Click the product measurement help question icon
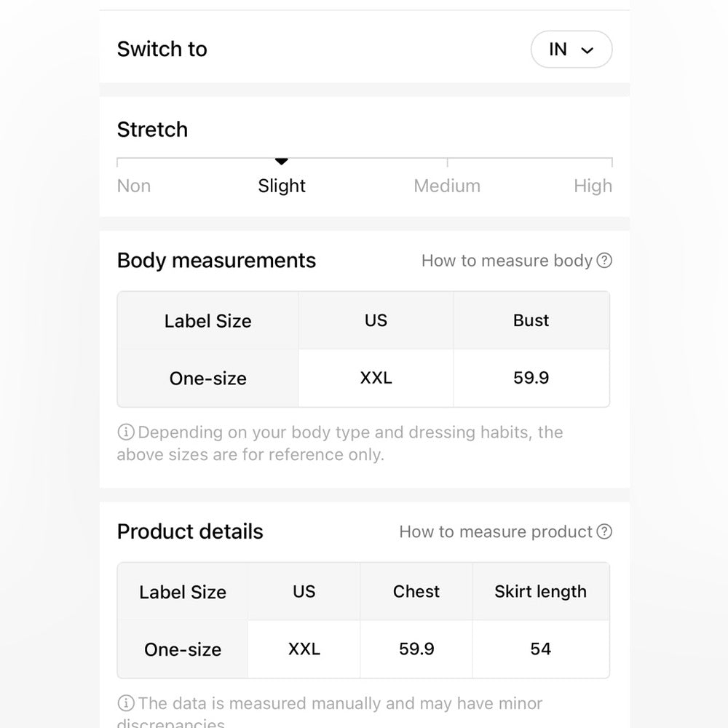Viewport: 728px width, 728px height. pos(604,531)
